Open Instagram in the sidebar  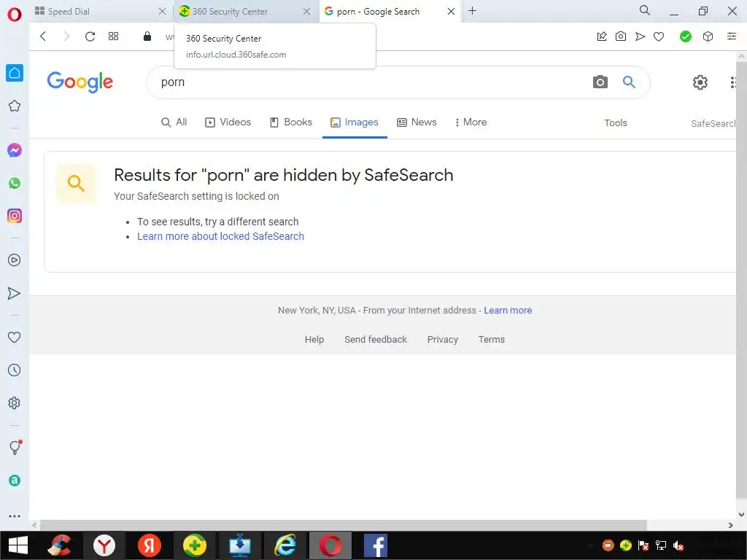click(15, 216)
